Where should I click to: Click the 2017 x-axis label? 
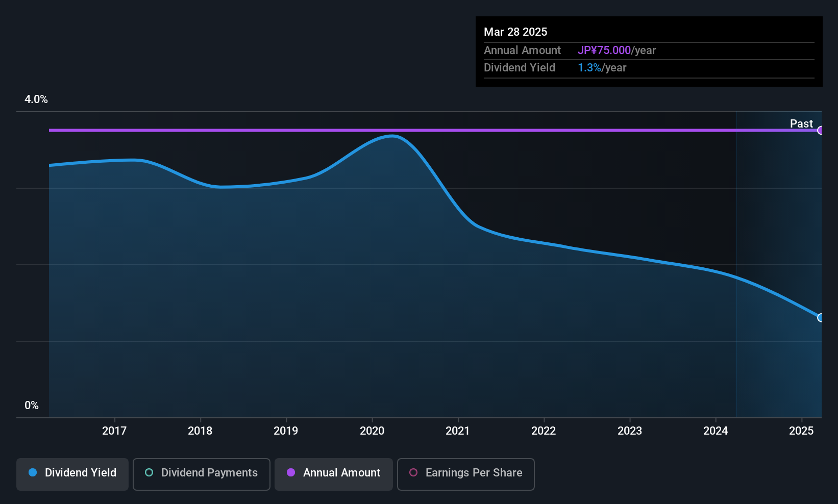pyautogui.click(x=114, y=431)
